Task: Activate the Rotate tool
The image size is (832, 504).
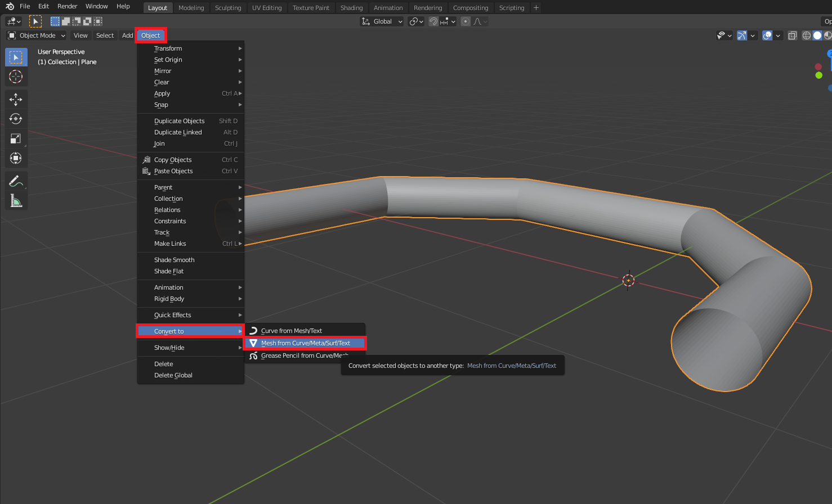Action: coord(16,119)
